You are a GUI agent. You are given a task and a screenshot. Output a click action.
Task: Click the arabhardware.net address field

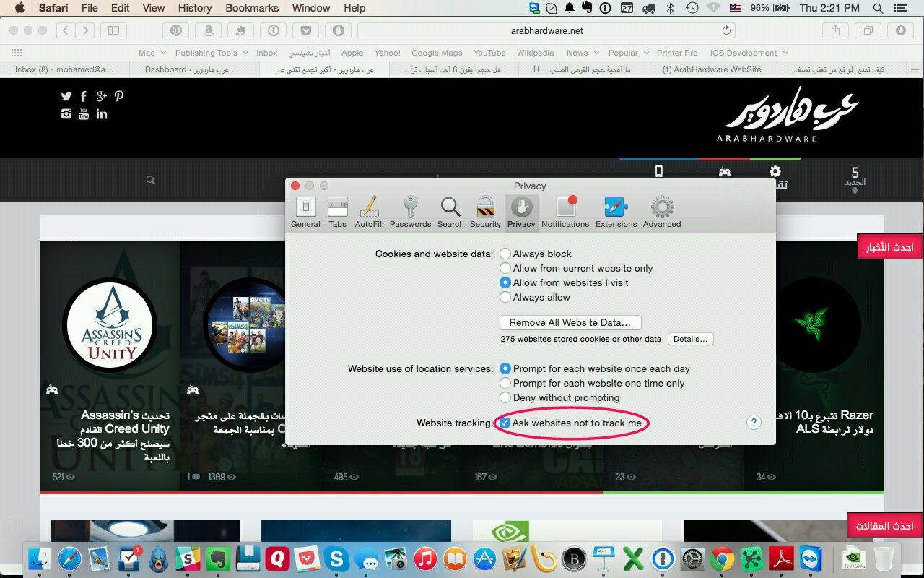click(546, 30)
